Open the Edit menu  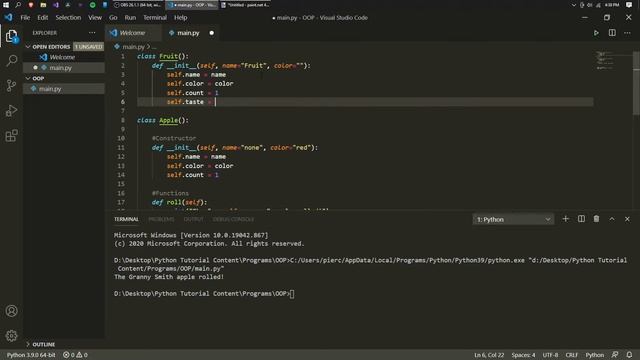click(42, 18)
